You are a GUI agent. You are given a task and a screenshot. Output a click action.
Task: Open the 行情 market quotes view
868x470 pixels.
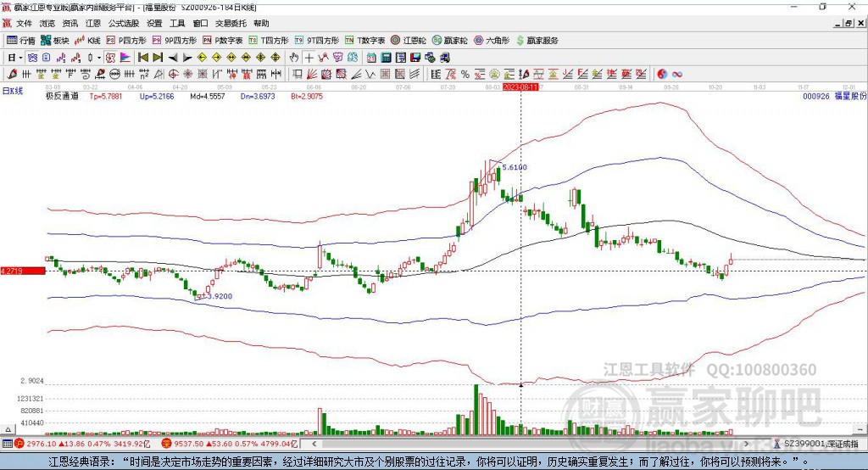(x=21, y=41)
